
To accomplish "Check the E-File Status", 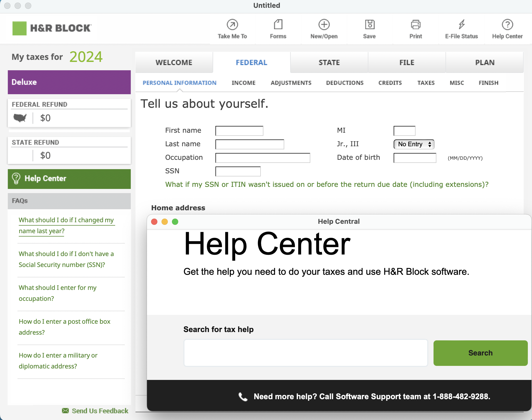I will point(461,29).
